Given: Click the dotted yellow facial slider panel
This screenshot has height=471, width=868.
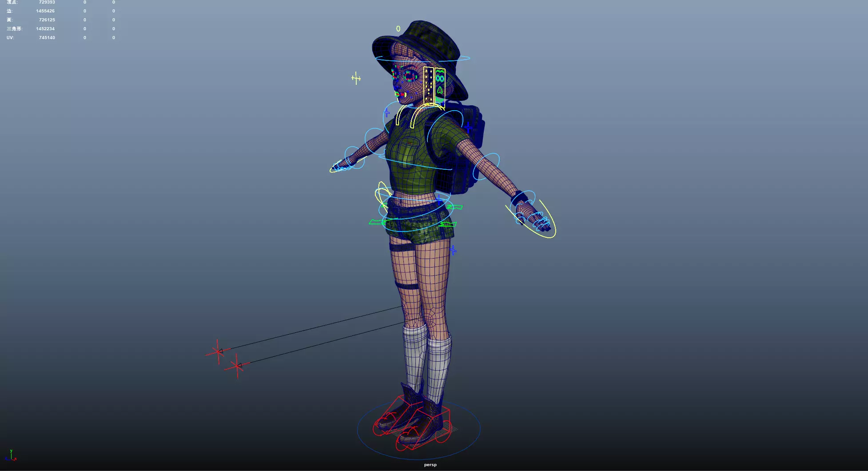Looking at the screenshot, I should pos(428,85).
